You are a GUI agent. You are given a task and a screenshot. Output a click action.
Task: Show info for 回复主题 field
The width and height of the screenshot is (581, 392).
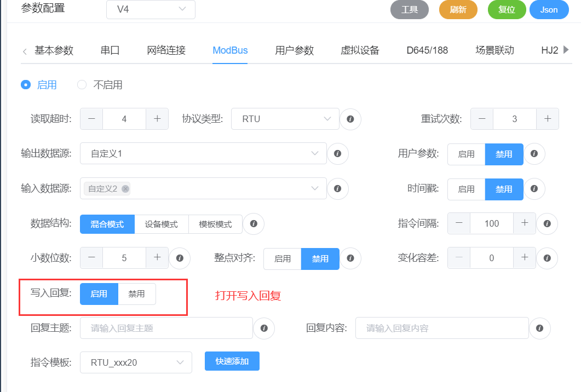[264, 328]
